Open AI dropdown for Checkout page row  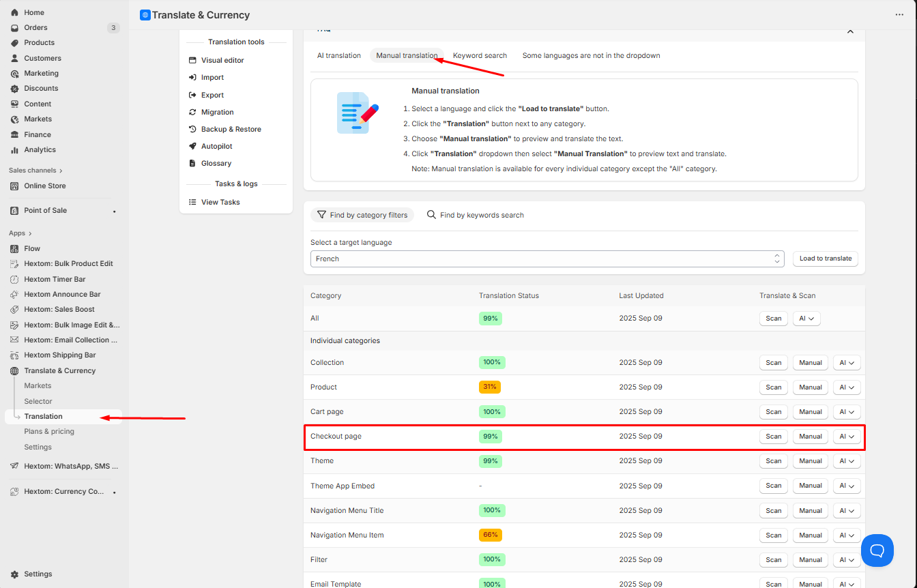847,437
